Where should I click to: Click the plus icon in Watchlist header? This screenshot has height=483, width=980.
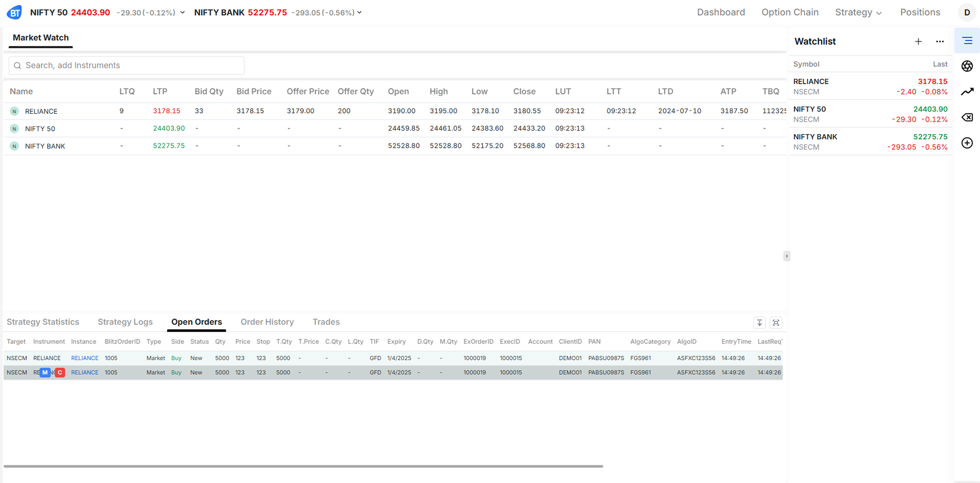[918, 41]
